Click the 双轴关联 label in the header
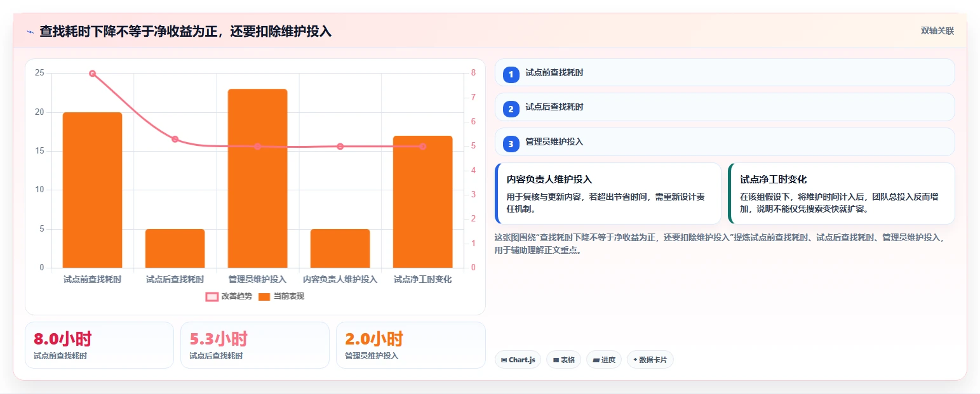Screen dimensions: 980x394 [x=937, y=31]
